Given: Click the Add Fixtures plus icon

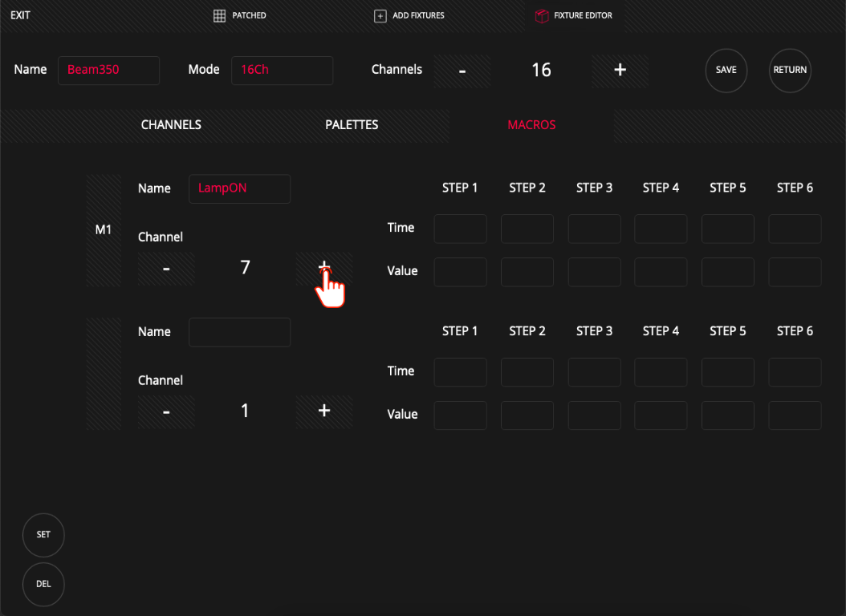Looking at the screenshot, I should [x=380, y=15].
